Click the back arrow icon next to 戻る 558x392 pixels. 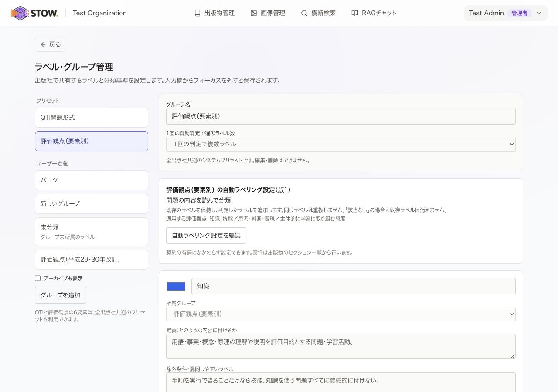point(43,44)
